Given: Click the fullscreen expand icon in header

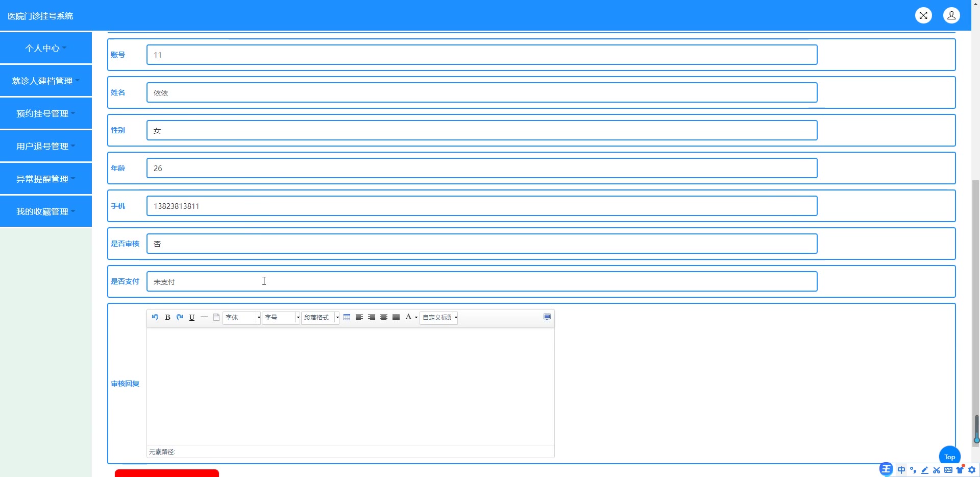Looking at the screenshot, I should [x=923, y=15].
